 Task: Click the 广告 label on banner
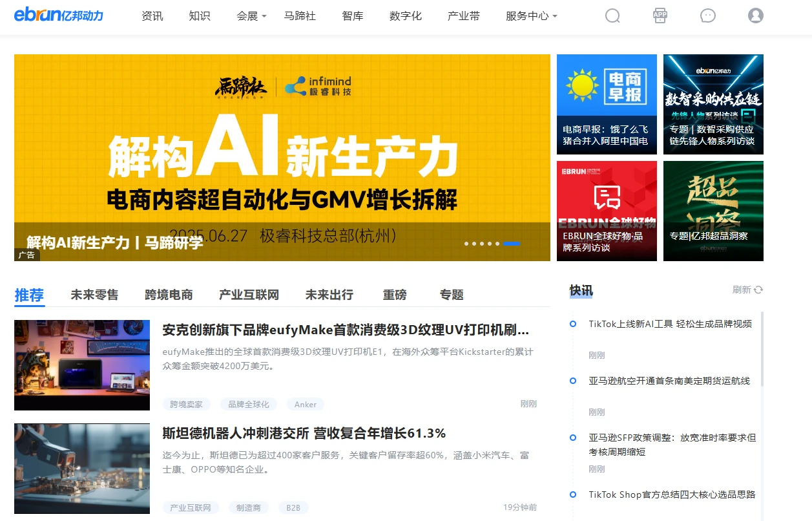[27, 255]
